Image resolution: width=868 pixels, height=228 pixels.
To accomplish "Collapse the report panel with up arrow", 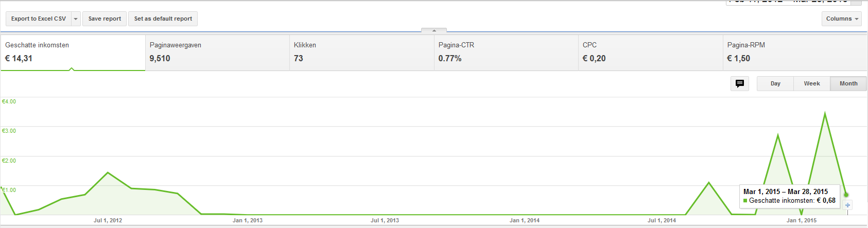I will [x=434, y=30].
